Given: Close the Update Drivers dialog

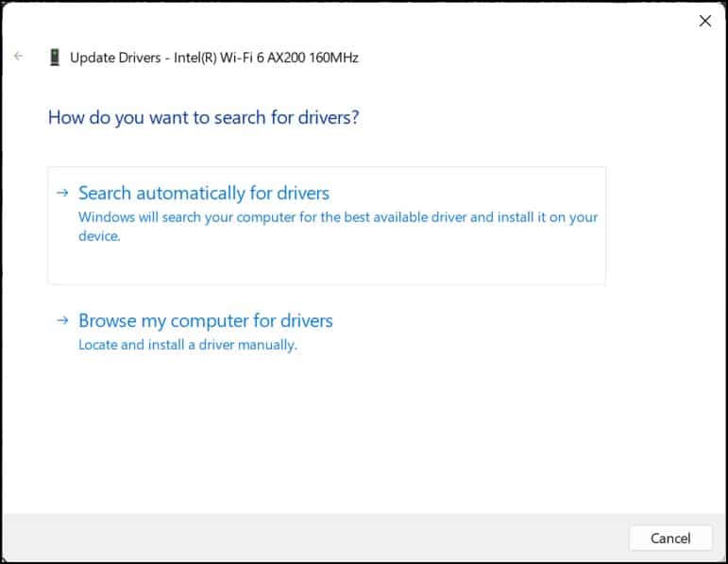Looking at the screenshot, I should coord(704,21).
